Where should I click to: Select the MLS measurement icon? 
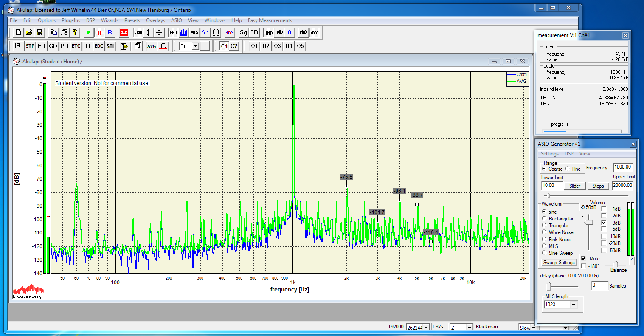[x=194, y=32]
